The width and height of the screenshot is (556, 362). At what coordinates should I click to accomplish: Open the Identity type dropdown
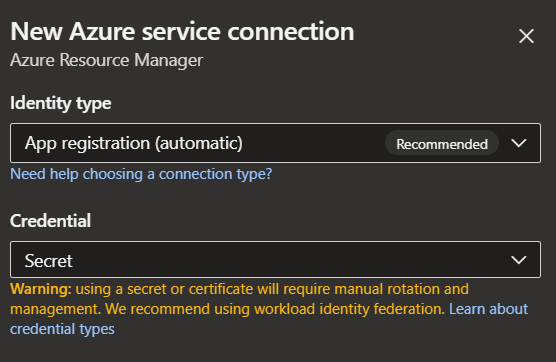(x=276, y=143)
